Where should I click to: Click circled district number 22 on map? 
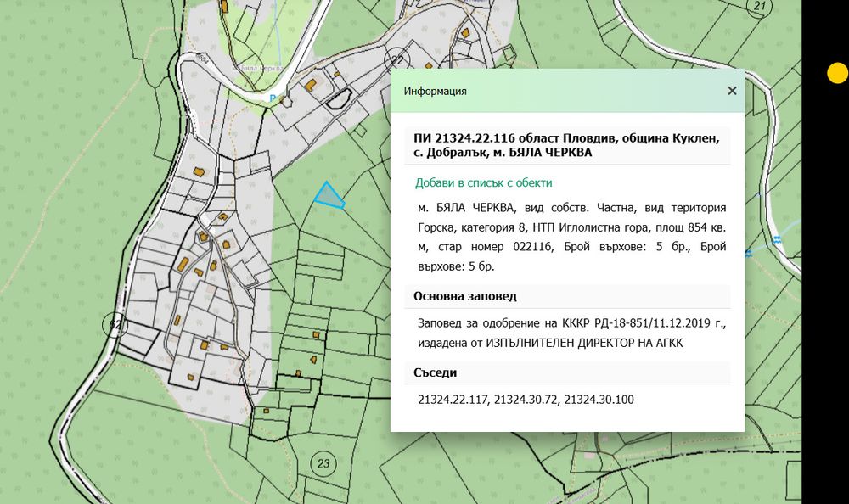[396, 60]
